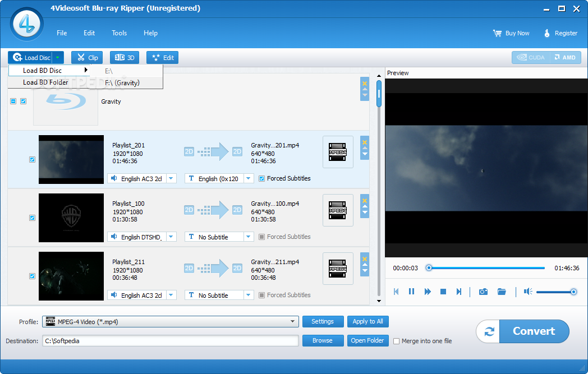This screenshot has width=588, height=374.
Task: Remove Playlist_201 with its X icon
Action: tap(365, 142)
